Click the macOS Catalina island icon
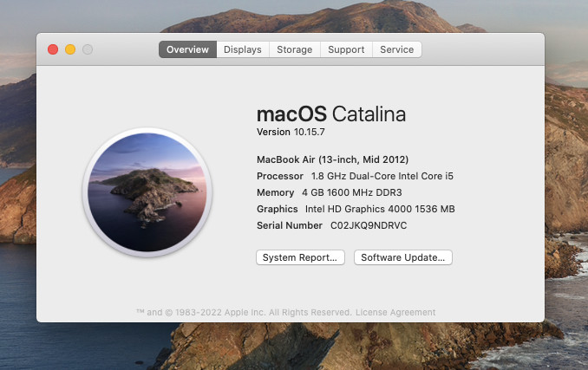 coord(147,192)
